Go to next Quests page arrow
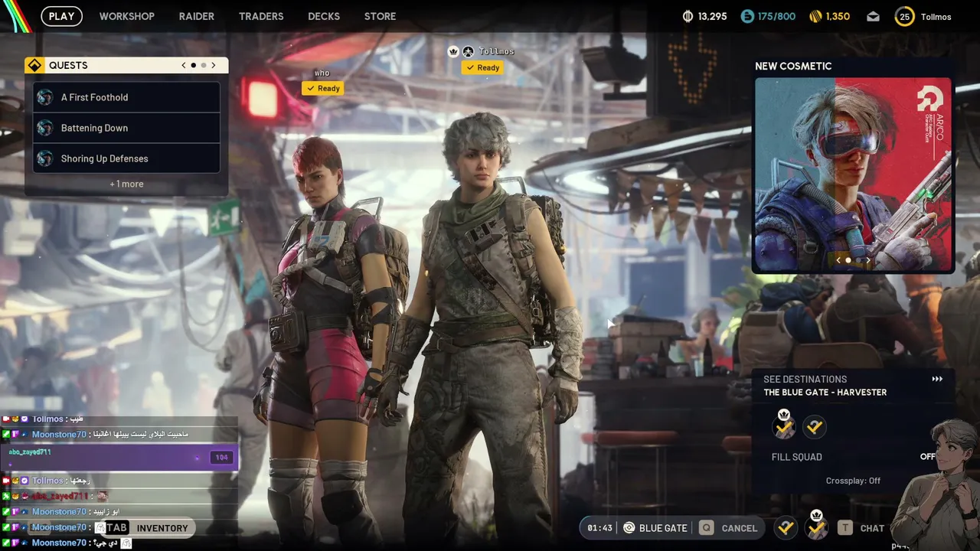 (x=214, y=65)
